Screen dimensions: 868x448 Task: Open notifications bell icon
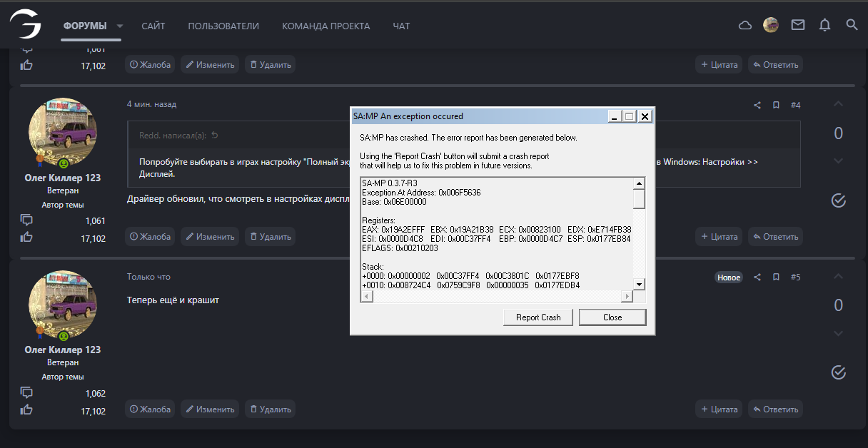click(824, 25)
